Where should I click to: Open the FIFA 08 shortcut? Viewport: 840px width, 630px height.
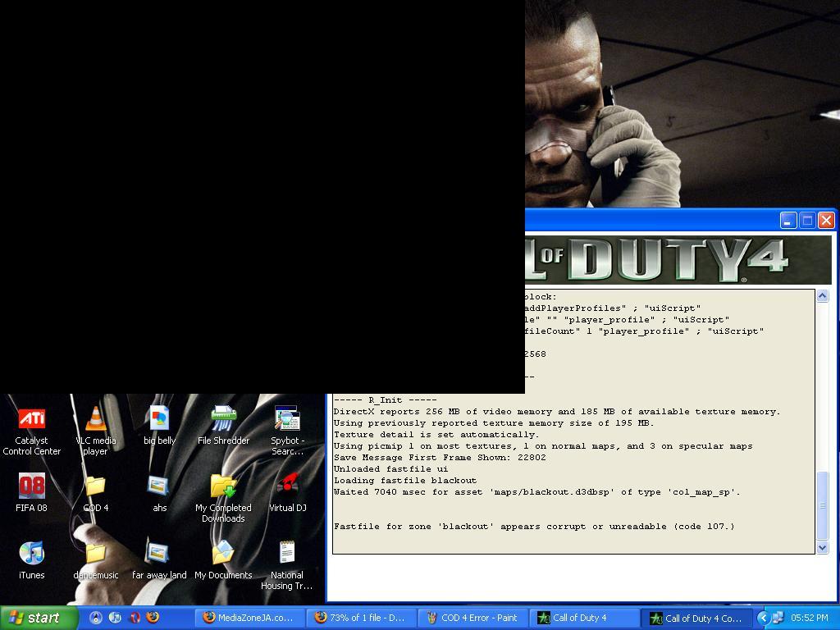point(31,487)
